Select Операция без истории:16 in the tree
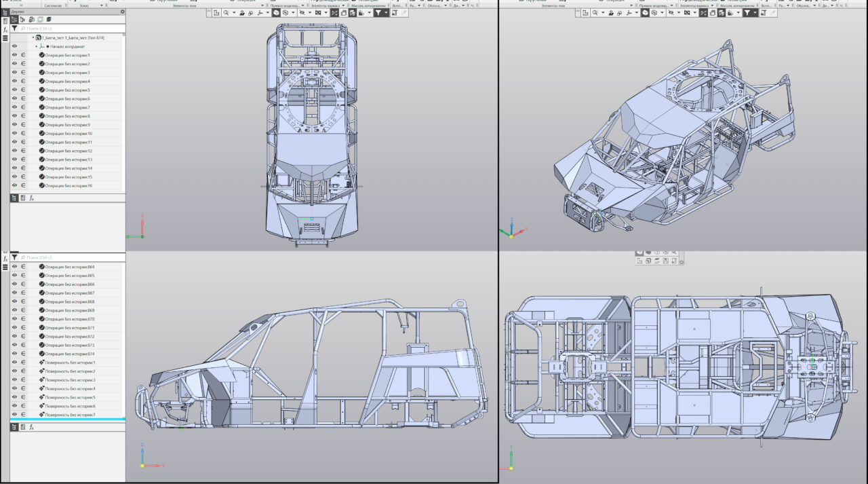 (68, 185)
